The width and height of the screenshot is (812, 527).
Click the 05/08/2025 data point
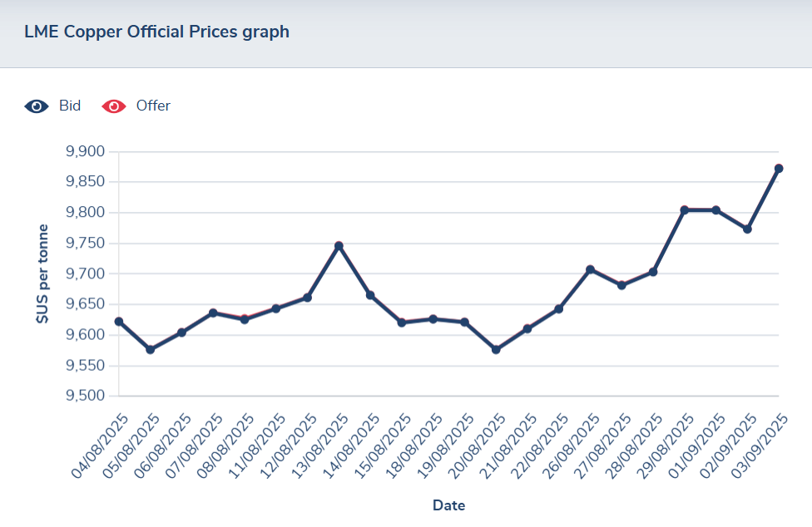tap(151, 350)
